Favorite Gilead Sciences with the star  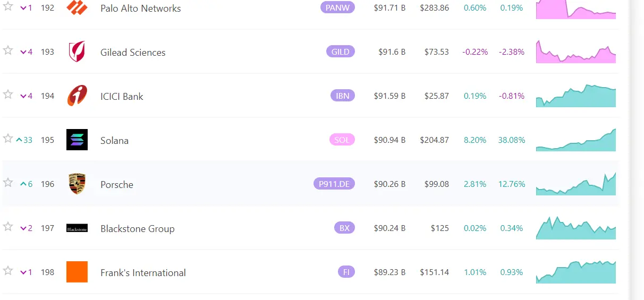point(8,50)
